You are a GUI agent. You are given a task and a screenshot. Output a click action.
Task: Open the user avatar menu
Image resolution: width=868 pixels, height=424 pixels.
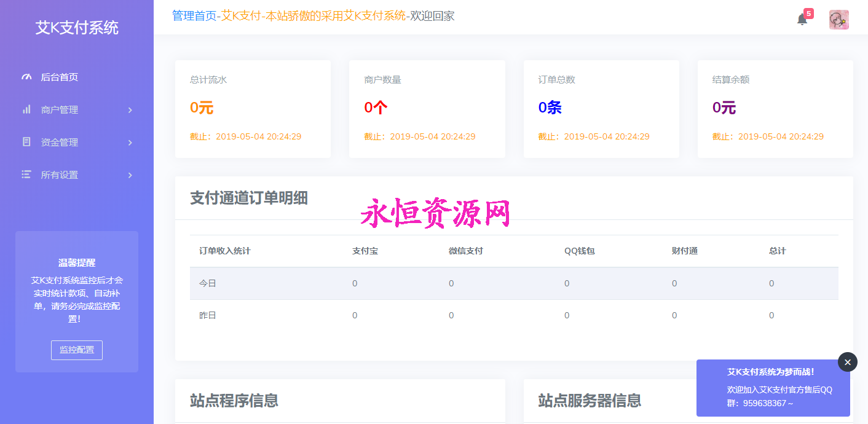pyautogui.click(x=838, y=20)
